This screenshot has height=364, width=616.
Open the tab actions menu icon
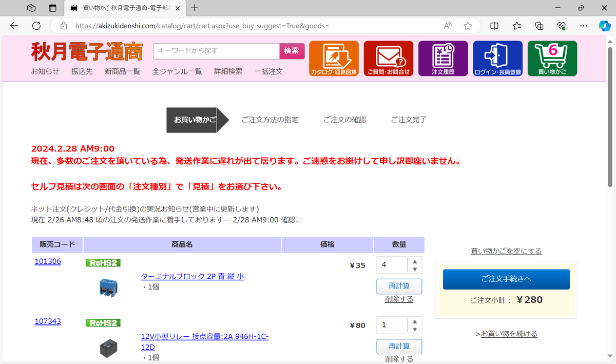(x=52, y=8)
